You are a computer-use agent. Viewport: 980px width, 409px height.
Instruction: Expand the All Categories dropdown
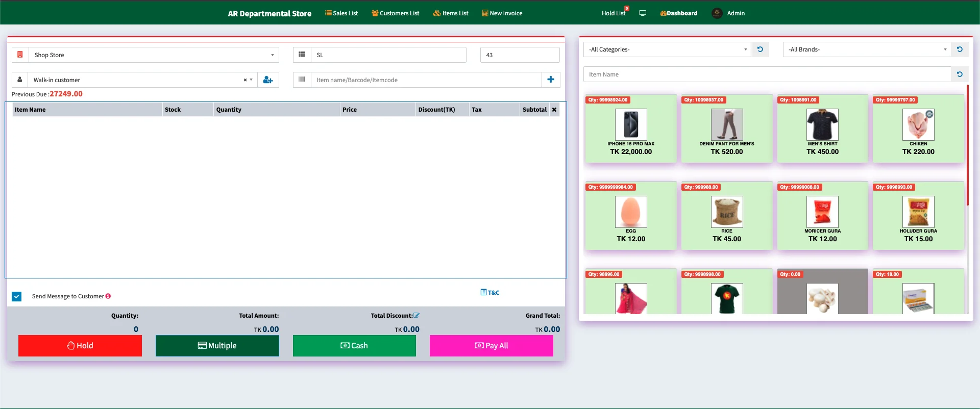click(668, 49)
